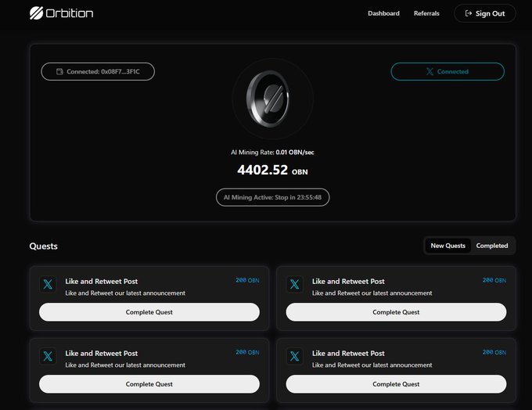Click the wallet icon in connected badge
This screenshot has height=410, width=532.
click(59, 72)
